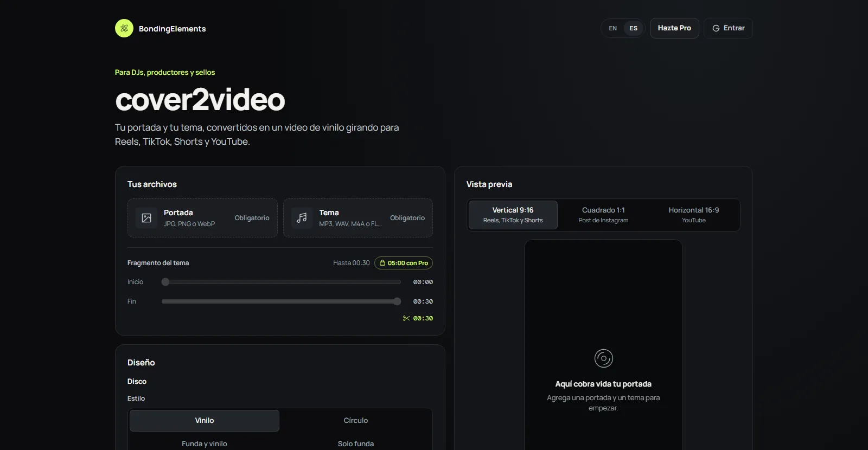Click the 'Para DJs, productores y sellos' tagline
The image size is (868, 450).
pyautogui.click(x=165, y=72)
